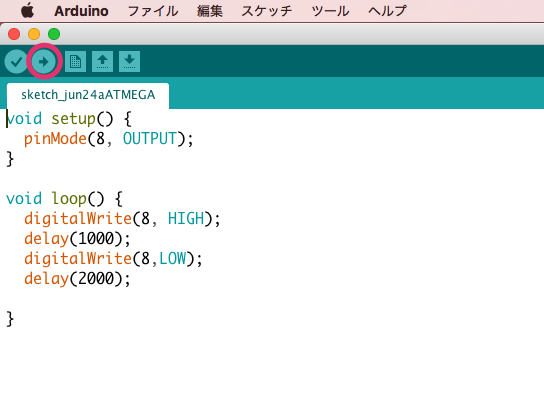Click the LOW constant

point(173,259)
